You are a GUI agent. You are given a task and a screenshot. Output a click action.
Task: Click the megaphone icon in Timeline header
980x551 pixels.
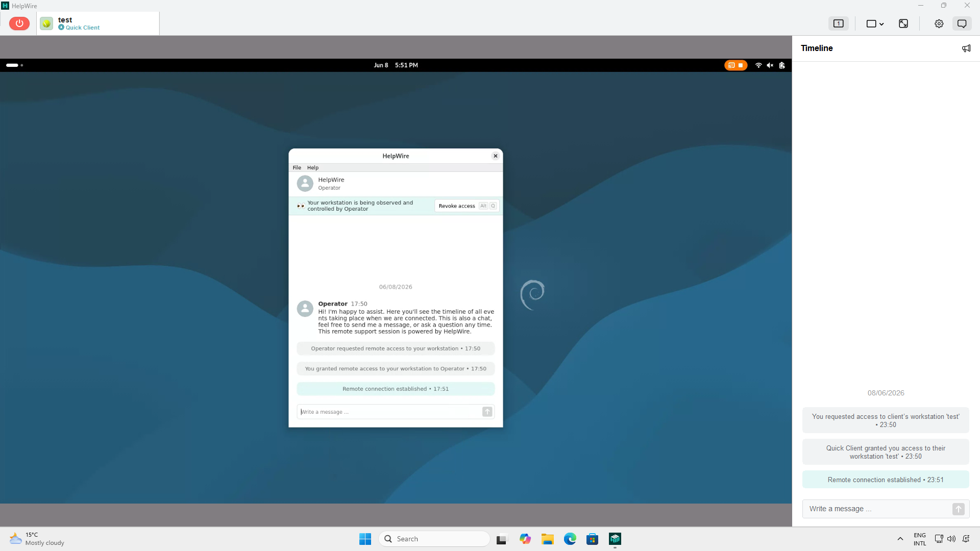click(x=966, y=48)
